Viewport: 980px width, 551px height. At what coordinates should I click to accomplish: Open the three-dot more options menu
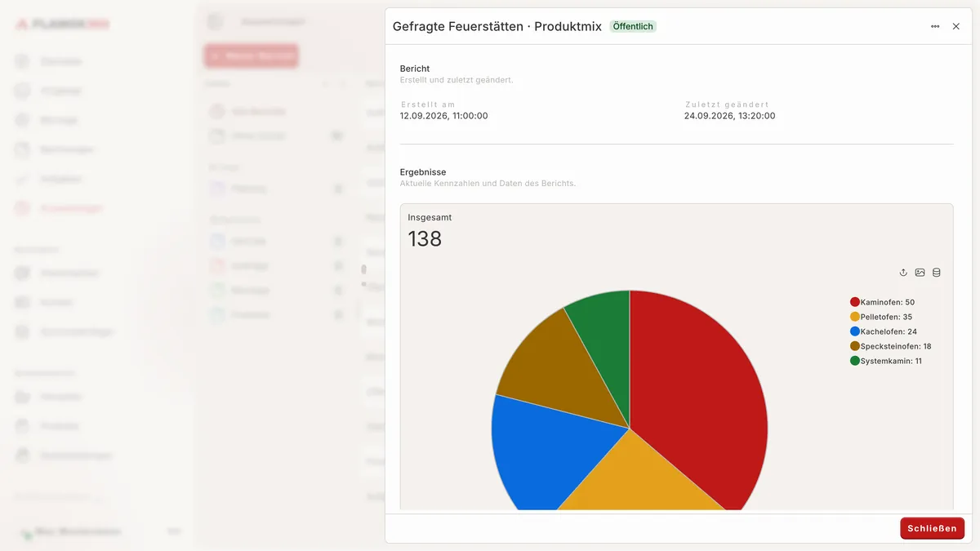(x=935, y=26)
